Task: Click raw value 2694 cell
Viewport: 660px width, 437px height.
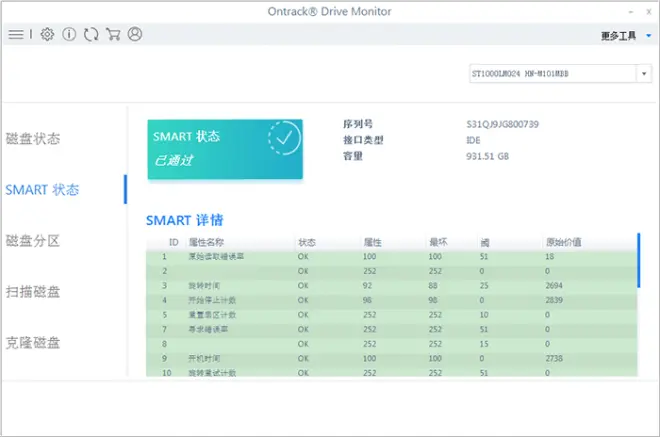Action: click(x=554, y=286)
